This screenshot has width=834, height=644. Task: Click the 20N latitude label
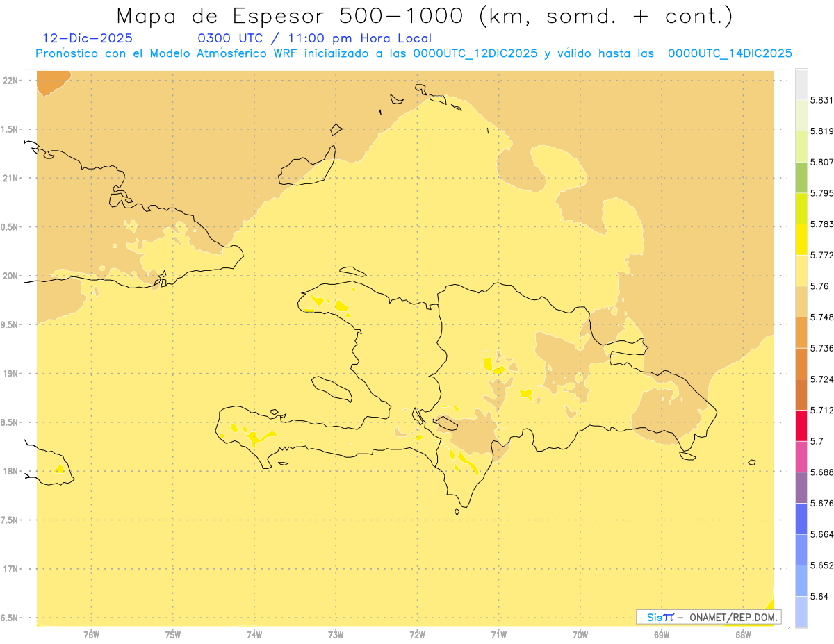pyautogui.click(x=11, y=276)
